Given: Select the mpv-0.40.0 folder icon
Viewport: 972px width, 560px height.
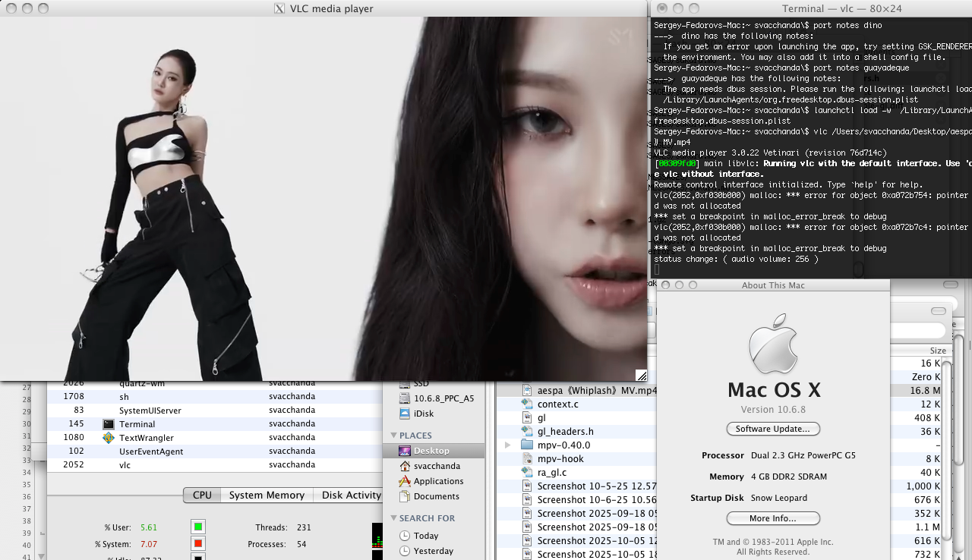Looking at the screenshot, I should coord(528,445).
